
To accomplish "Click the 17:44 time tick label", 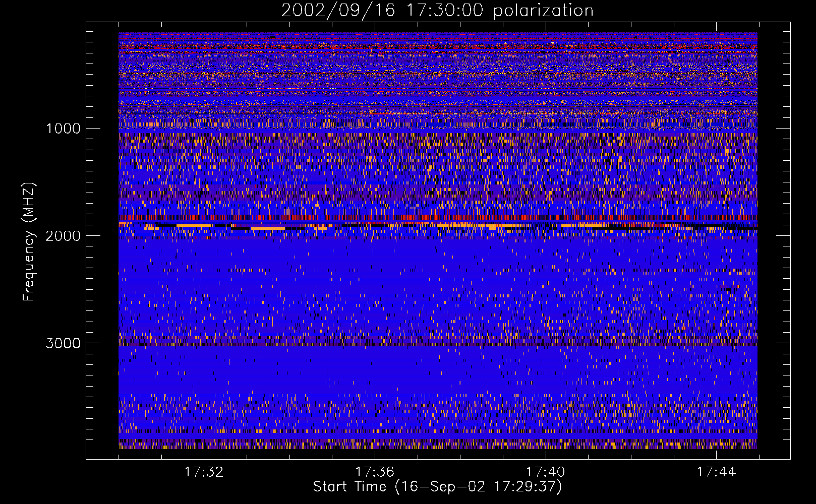I will pos(716,472).
